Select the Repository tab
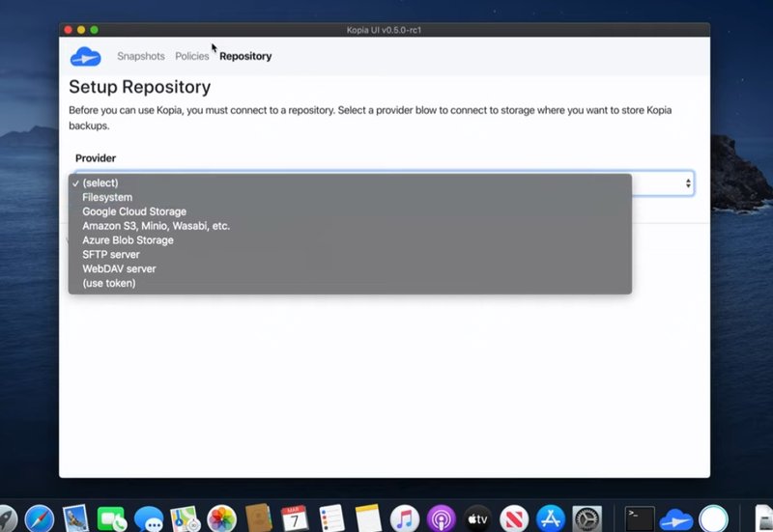This screenshot has height=532, width=773. click(x=245, y=57)
